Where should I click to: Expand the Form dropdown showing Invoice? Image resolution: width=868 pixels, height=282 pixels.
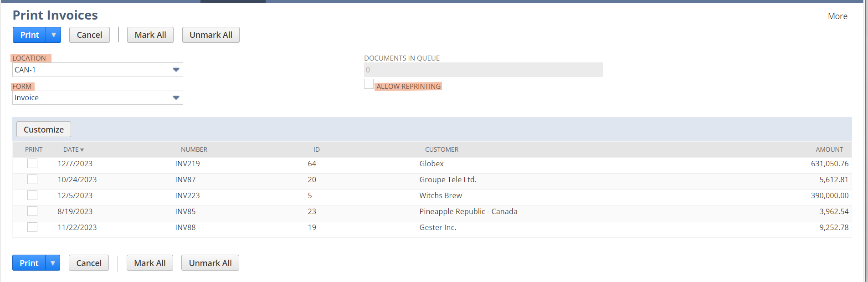coord(176,98)
